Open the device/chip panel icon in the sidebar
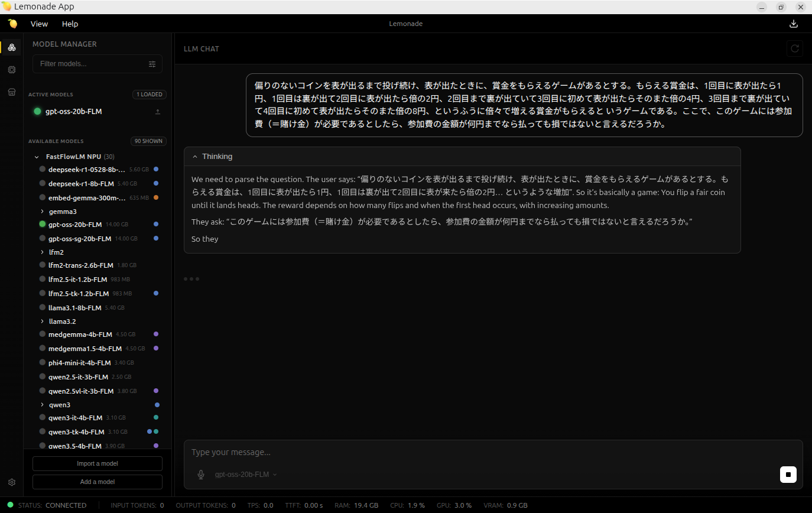This screenshot has width=812, height=513. click(11, 69)
